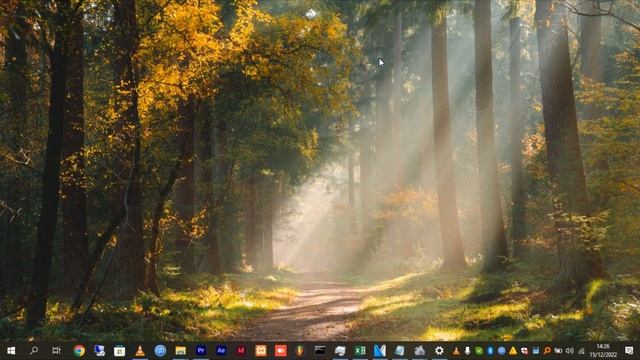
Task: Open the red screen recorder icon
Action: (x=281, y=351)
